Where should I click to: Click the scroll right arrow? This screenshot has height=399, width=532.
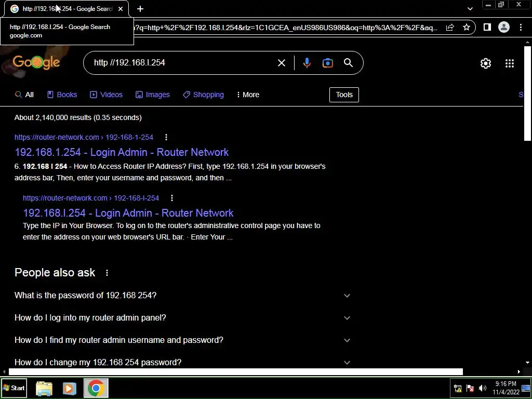coord(519,372)
